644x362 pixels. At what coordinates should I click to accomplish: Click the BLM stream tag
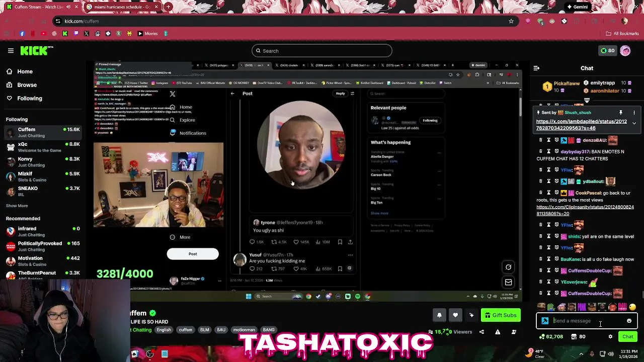[x=204, y=330]
